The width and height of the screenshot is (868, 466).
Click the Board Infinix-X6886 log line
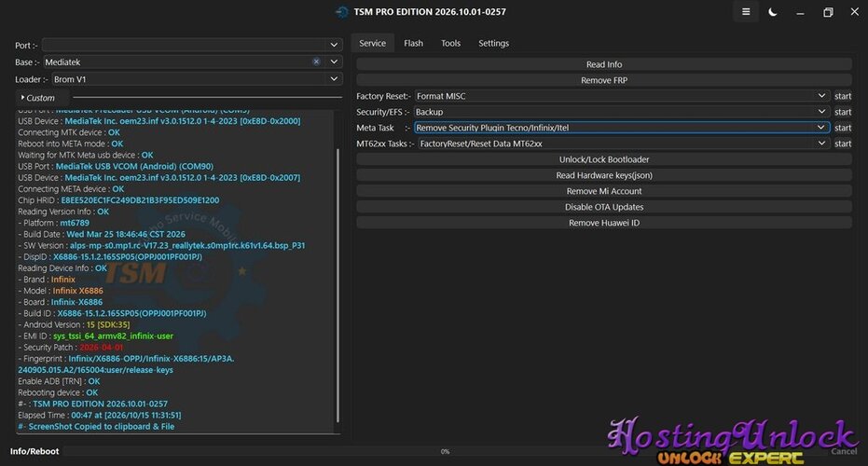click(60, 302)
